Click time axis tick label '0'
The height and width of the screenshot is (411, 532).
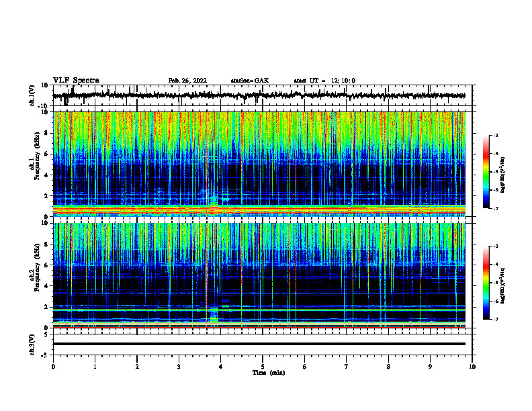tap(53, 367)
